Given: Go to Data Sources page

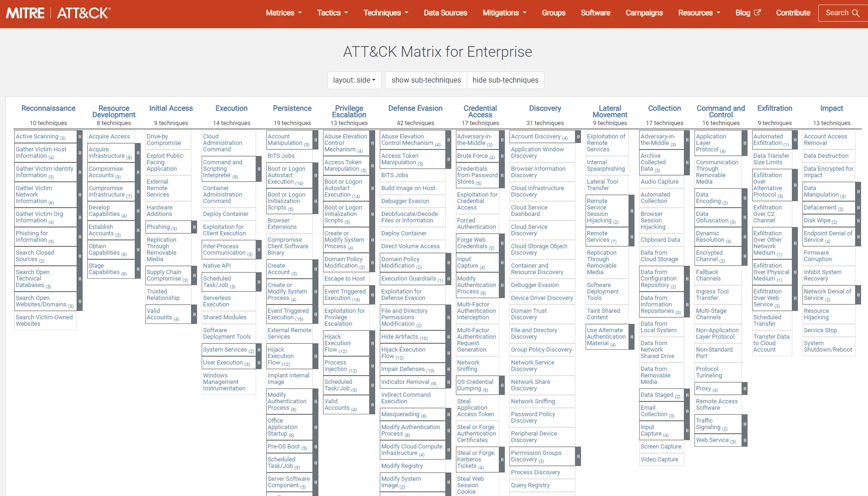Looking at the screenshot, I should [x=445, y=13].
